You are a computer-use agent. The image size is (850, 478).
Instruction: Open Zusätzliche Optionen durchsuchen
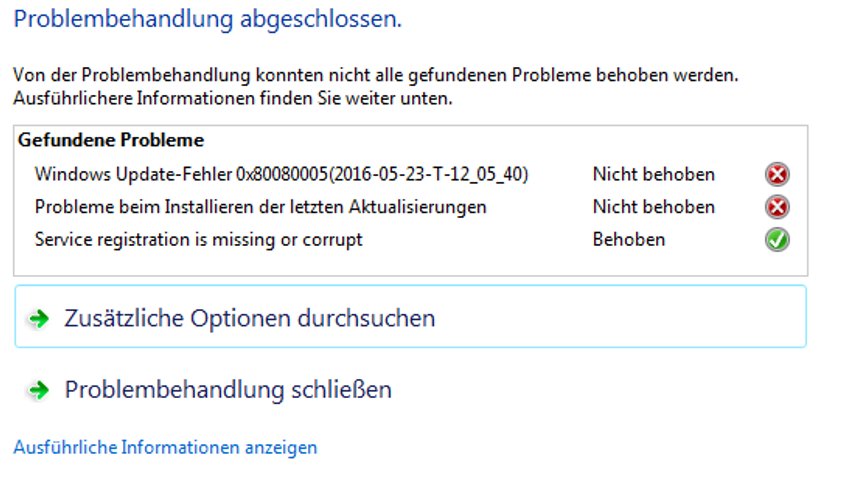pos(410,316)
